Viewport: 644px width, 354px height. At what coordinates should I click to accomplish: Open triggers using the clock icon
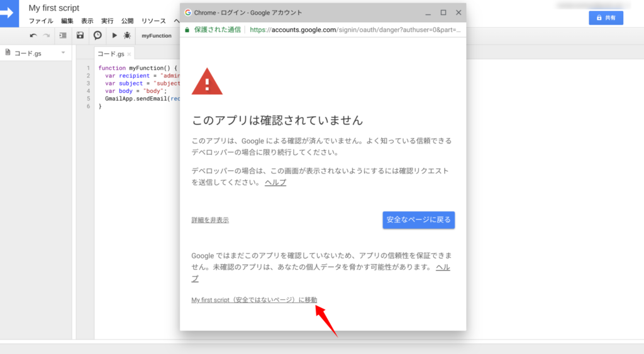click(97, 36)
